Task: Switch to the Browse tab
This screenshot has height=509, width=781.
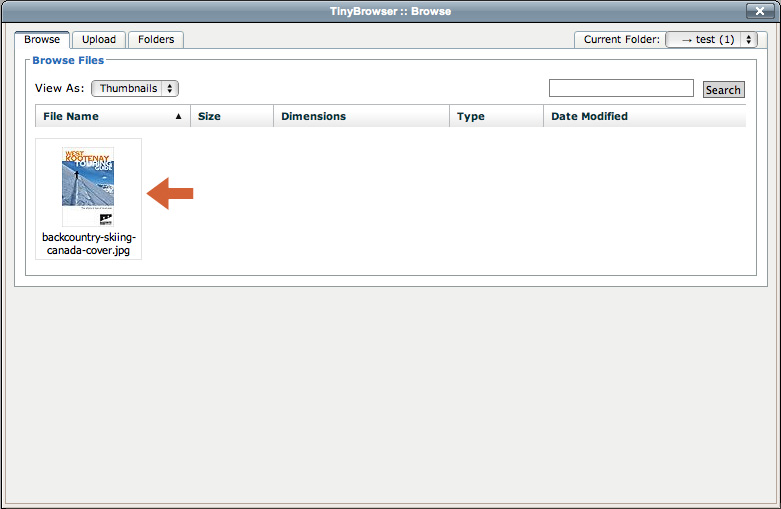Action: 42,39
